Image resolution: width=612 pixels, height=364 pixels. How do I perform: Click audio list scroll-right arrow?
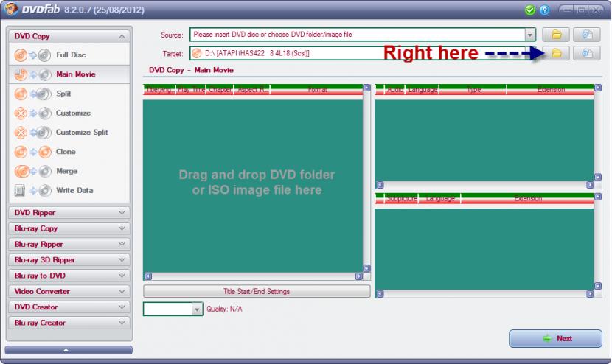[590, 184]
